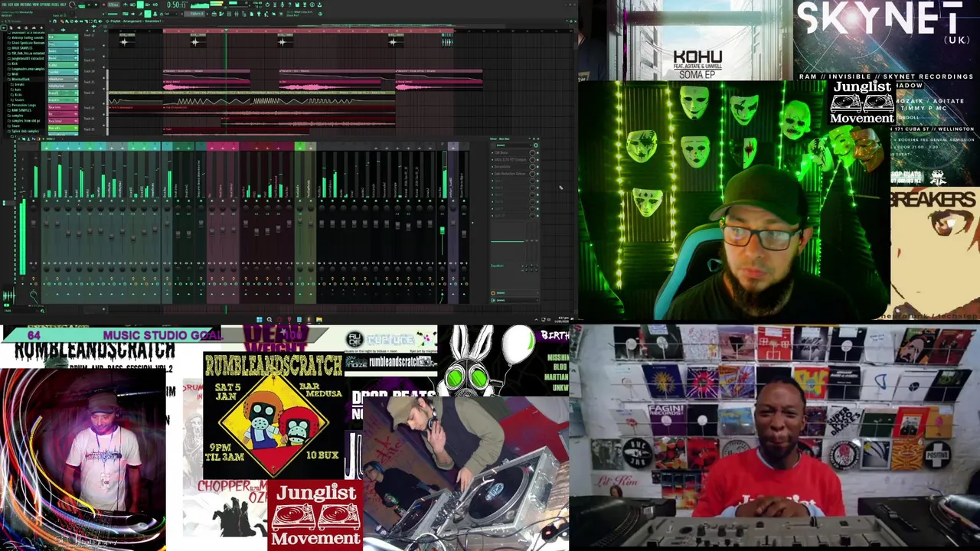Open Windows taskbar search icon
This screenshot has height=551, width=980.
pyautogui.click(x=269, y=319)
